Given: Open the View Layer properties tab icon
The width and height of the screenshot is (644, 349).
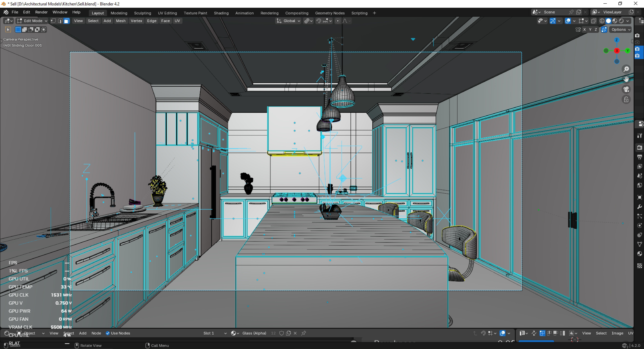Looking at the screenshot, I should coord(639,167).
